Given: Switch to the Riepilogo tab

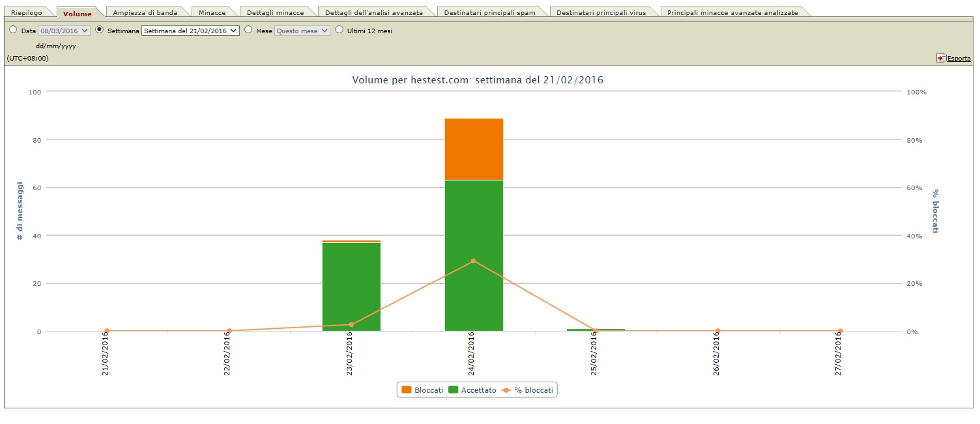Looking at the screenshot, I should click(27, 13).
